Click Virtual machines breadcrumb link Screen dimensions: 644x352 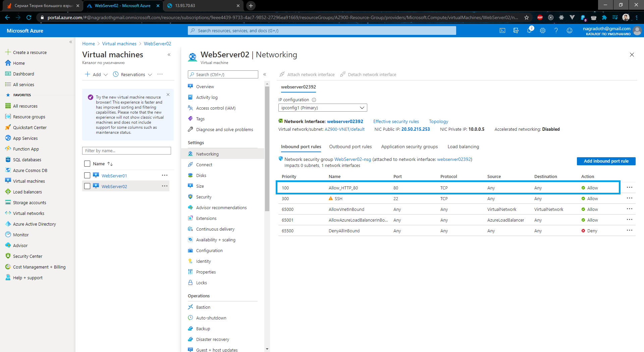coord(119,44)
